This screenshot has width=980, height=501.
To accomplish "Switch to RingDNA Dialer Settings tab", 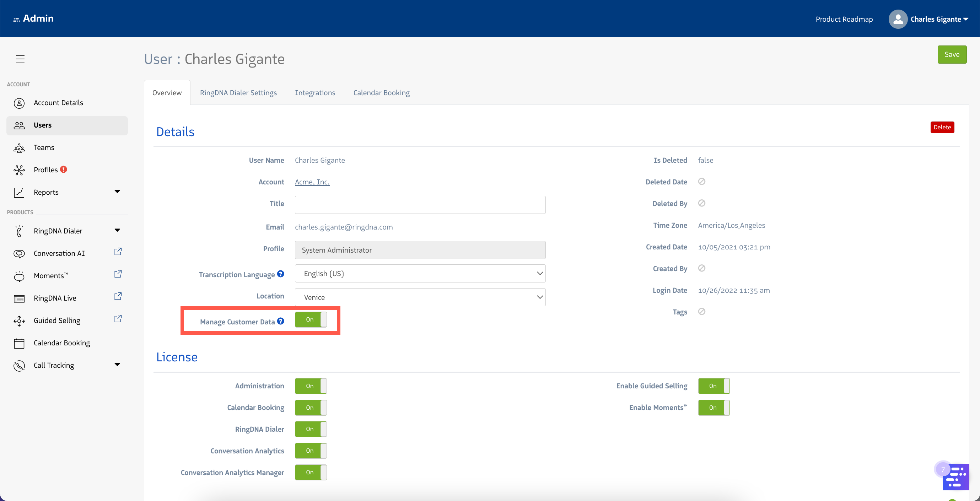I will (238, 93).
